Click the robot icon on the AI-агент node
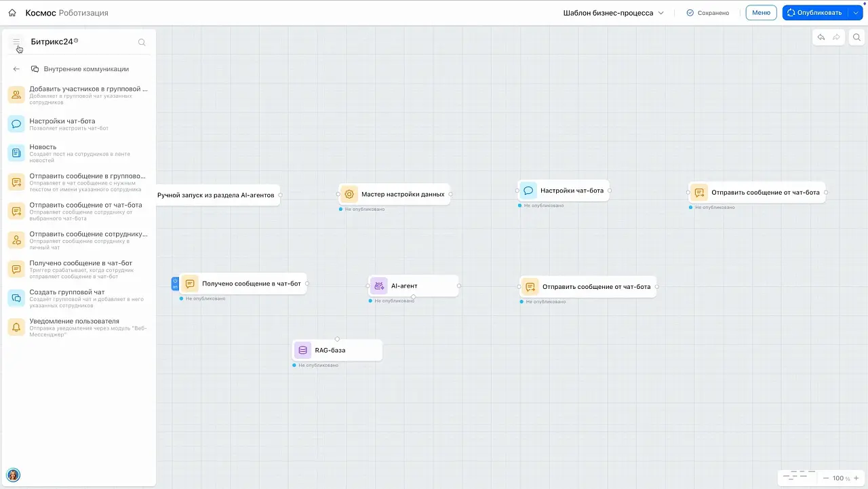The image size is (868, 489). pyautogui.click(x=378, y=286)
